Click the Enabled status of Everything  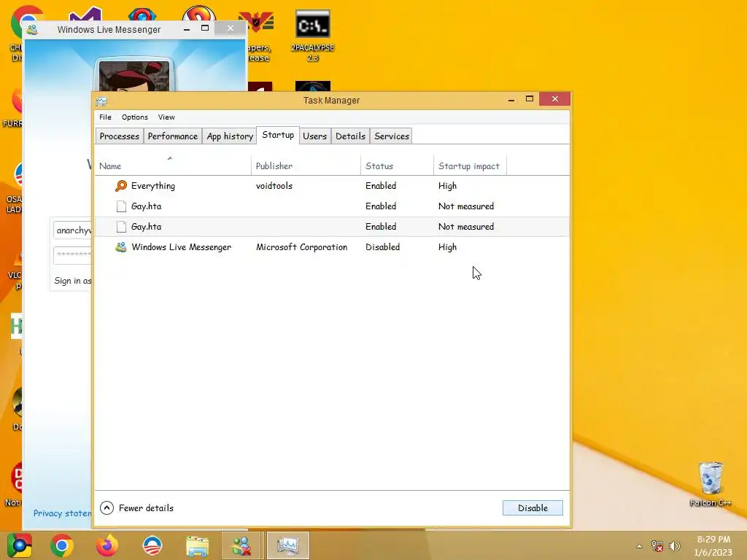(x=381, y=186)
